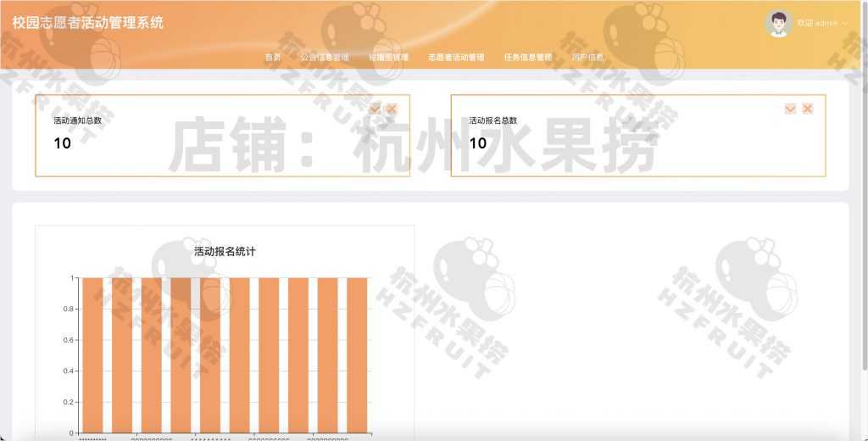Screen dimensions: 868x441
Task: Go to the 首页 menu item
Action: point(273,57)
